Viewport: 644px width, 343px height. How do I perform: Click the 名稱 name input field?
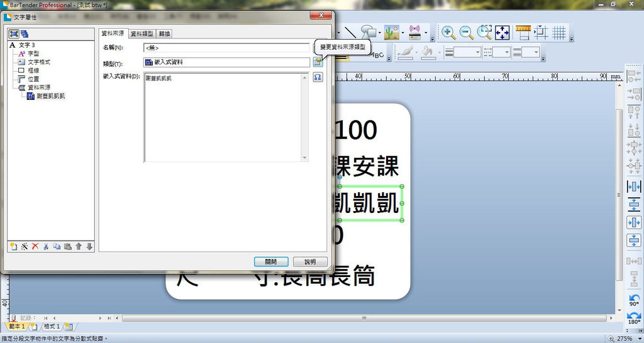(x=226, y=48)
